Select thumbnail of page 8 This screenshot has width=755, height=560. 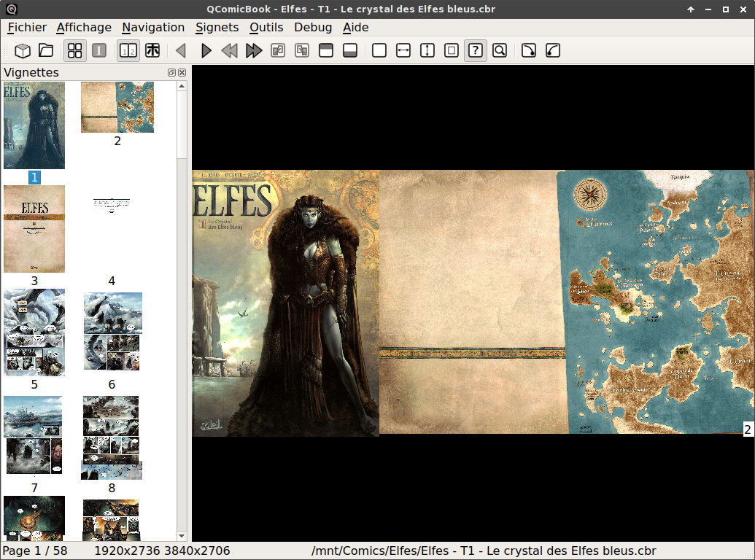pyautogui.click(x=112, y=437)
